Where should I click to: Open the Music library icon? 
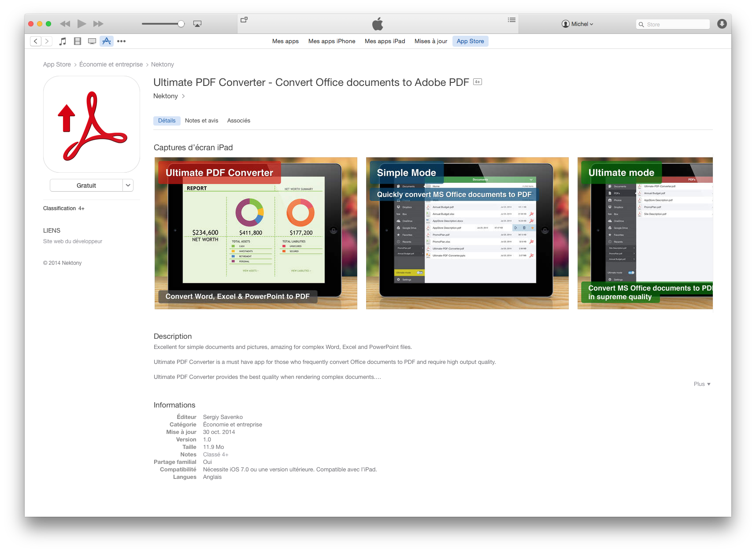(63, 41)
